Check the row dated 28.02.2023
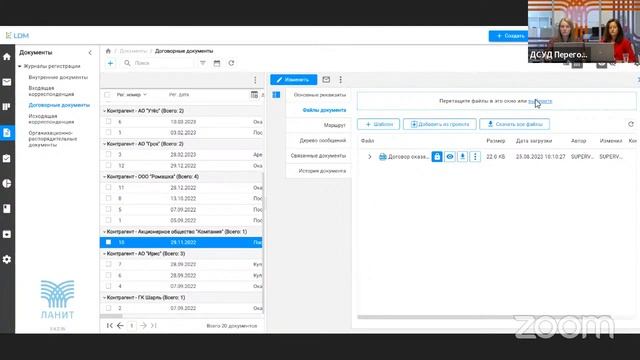Screen dimensions: 640x360 pyautogui.click(x=108, y=155)
